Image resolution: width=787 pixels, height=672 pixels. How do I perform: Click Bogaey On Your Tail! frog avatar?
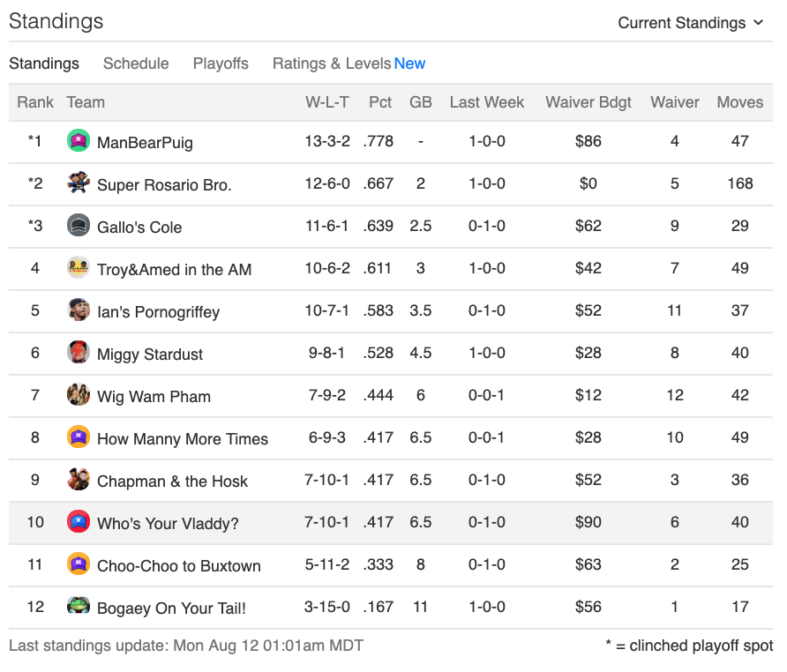(x=79, y=606)
